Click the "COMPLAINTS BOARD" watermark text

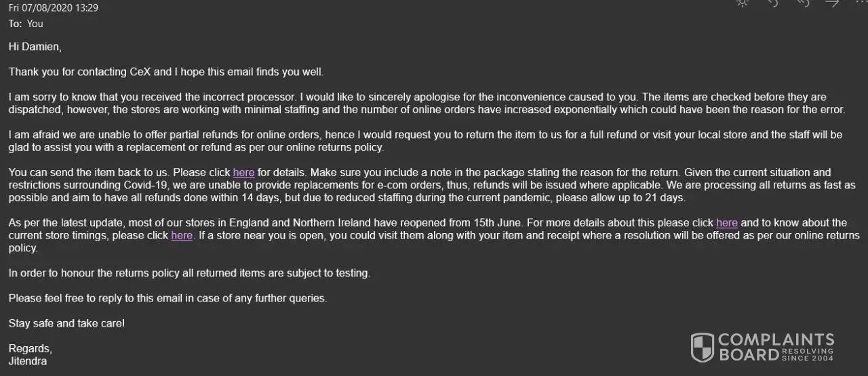point(776,346)
